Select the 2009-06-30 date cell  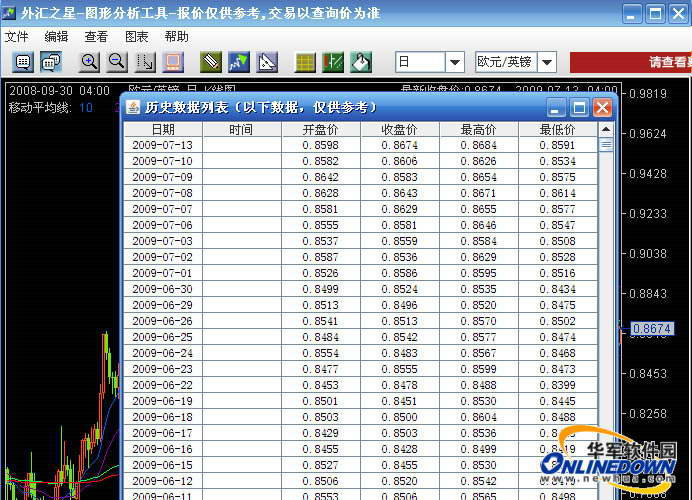tap(163, 289)
